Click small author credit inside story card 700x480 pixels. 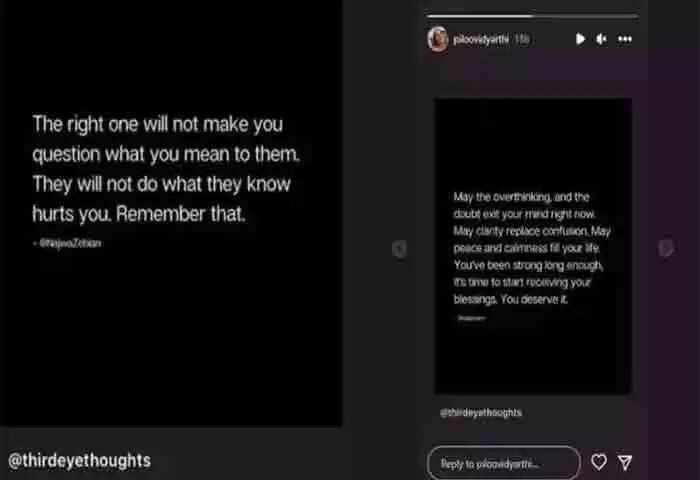pyautogui.click(x=471, y=318)
